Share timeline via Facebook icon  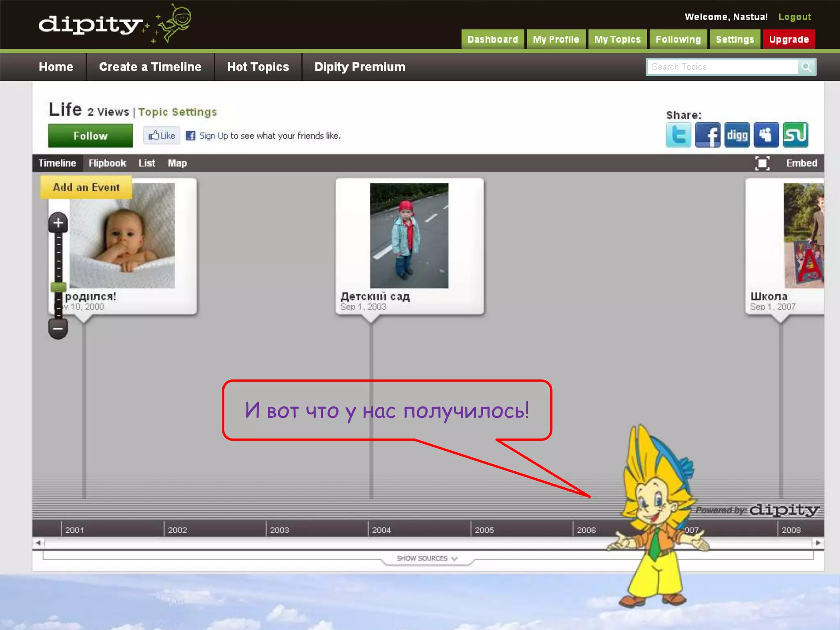pyautogui.click(x=708, y=135)
